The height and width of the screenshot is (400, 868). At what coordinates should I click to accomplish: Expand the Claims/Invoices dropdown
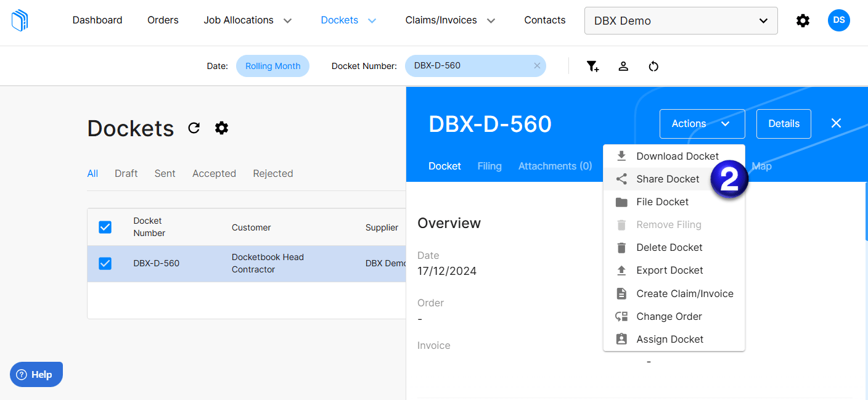[450, 20]
